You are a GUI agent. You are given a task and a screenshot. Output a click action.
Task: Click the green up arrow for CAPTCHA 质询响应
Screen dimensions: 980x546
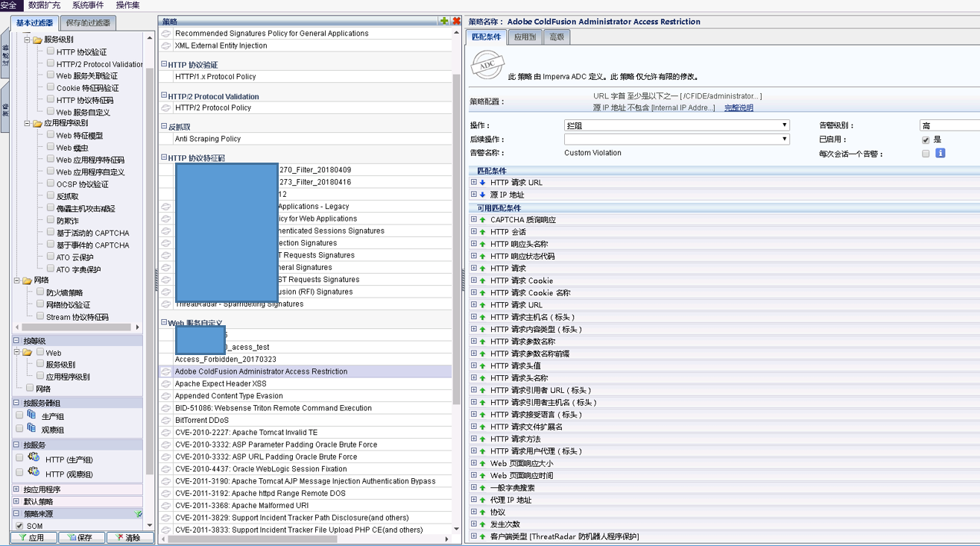tap(483, 220)
